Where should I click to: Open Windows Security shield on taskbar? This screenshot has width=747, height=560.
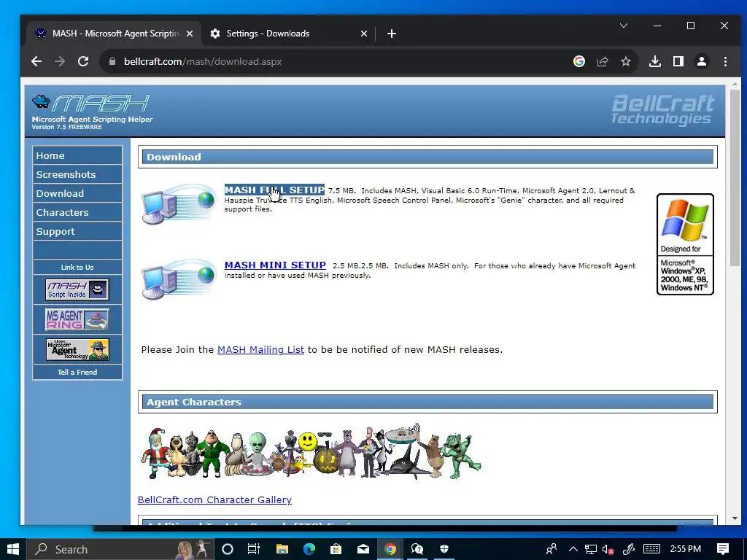click(444, 549)
